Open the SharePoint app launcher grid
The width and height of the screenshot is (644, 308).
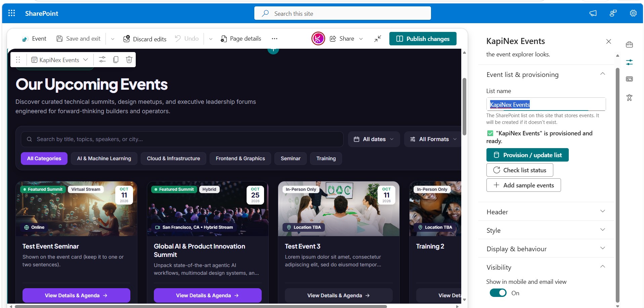12,13
